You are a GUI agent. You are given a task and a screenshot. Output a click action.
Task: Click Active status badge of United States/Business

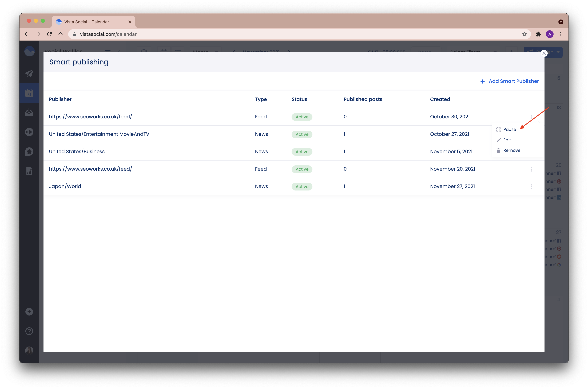pyautogui.click(x=302, y=152)
